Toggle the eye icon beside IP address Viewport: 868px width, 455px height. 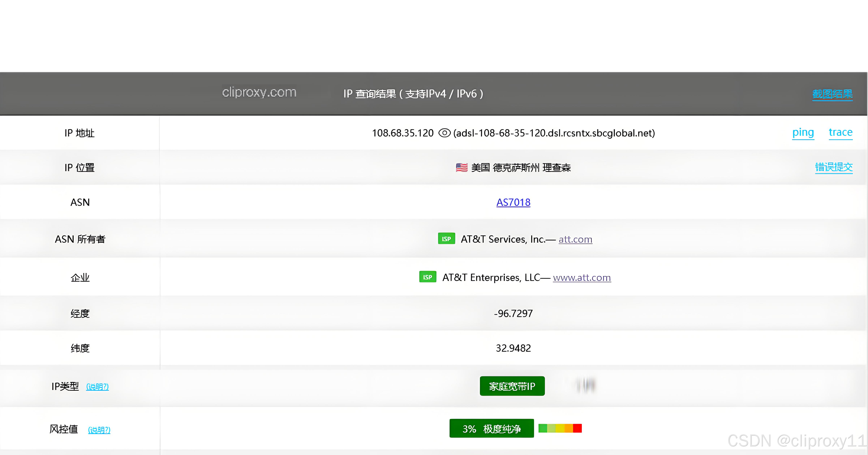(x=444, y=133)
